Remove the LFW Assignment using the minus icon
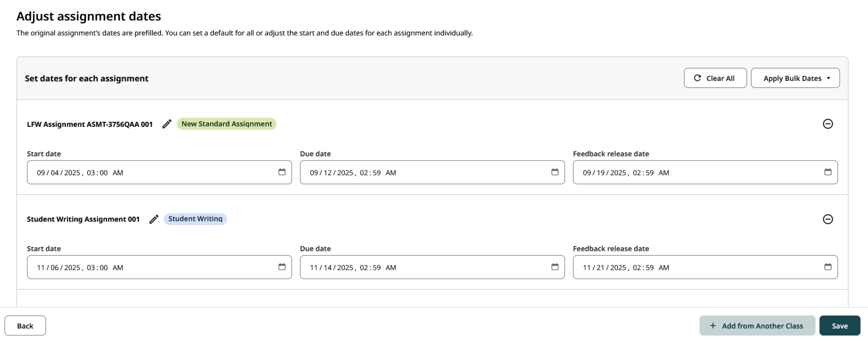The width and height of the screenshot is (868, 341). (x=828, y=124)
